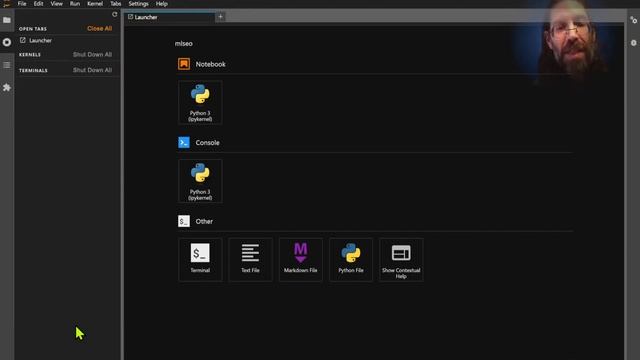The height and width of the screenshot is (360, 640).
Task: Click the Kernels section header
Action: (x=30, y=55)
